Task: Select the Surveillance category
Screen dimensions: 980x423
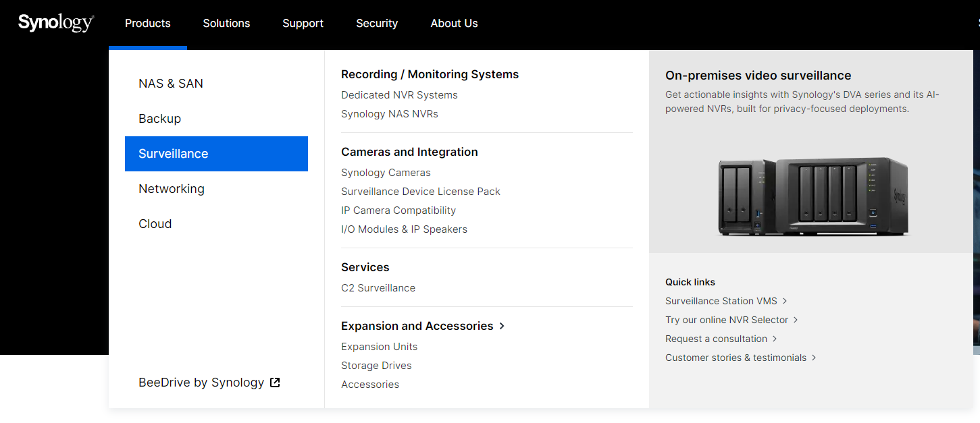Action: pyautogui.click(x=216, y=154)
